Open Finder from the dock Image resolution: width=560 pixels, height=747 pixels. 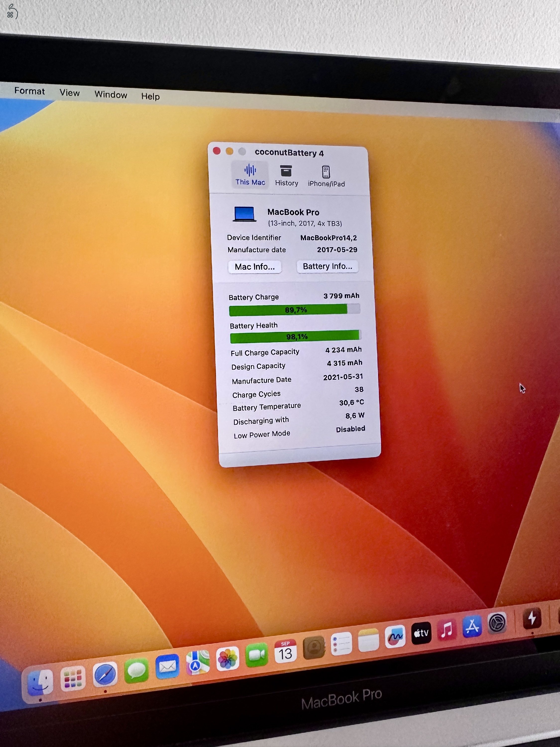40,683
